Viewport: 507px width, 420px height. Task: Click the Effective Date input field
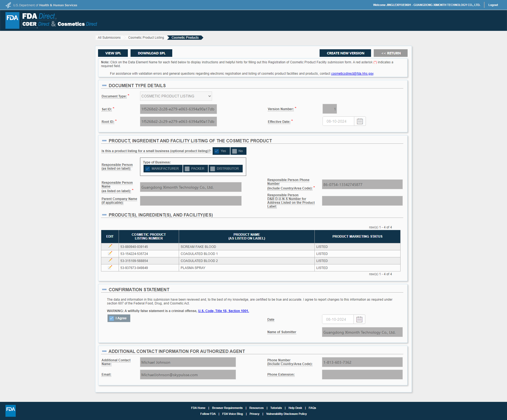tap(338, 121)
